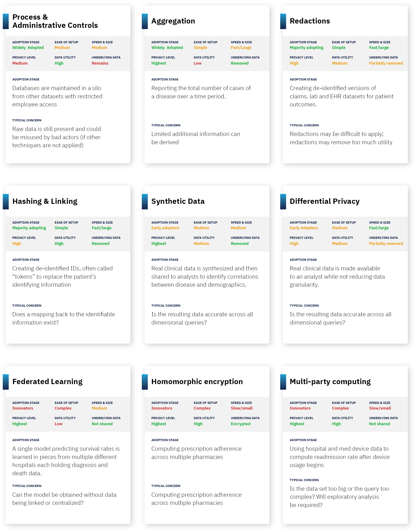Screen dimensions: 416x532
Task: Click blue bar beside Process & Administrative Controls
Action: 6,21
